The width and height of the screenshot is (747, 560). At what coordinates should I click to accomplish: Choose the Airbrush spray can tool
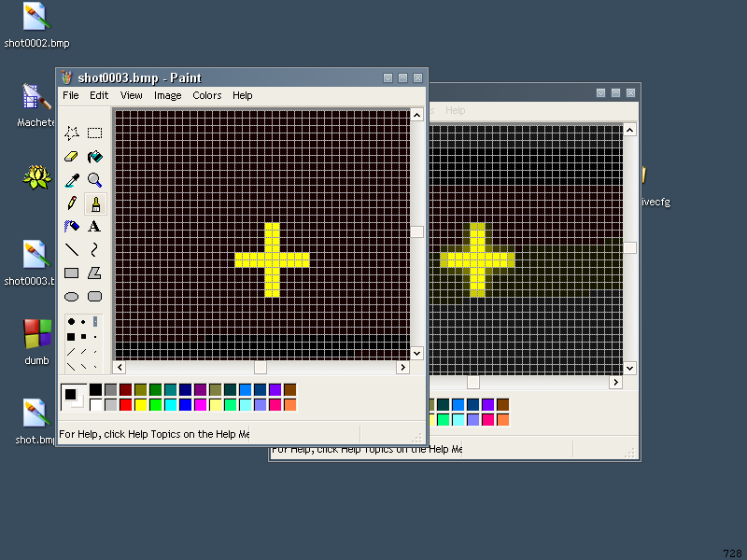tap(72, 227)
